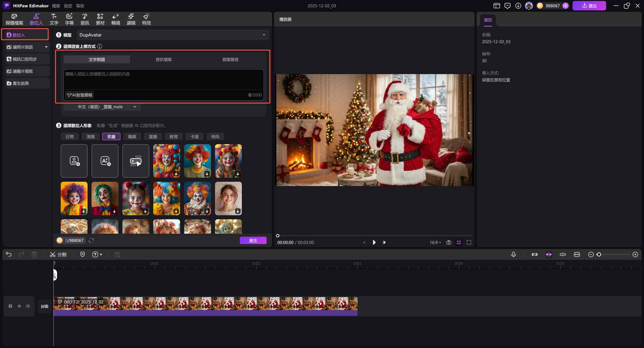
Task: Toggle the track visibility eye icon
Action: click(19, 306)
